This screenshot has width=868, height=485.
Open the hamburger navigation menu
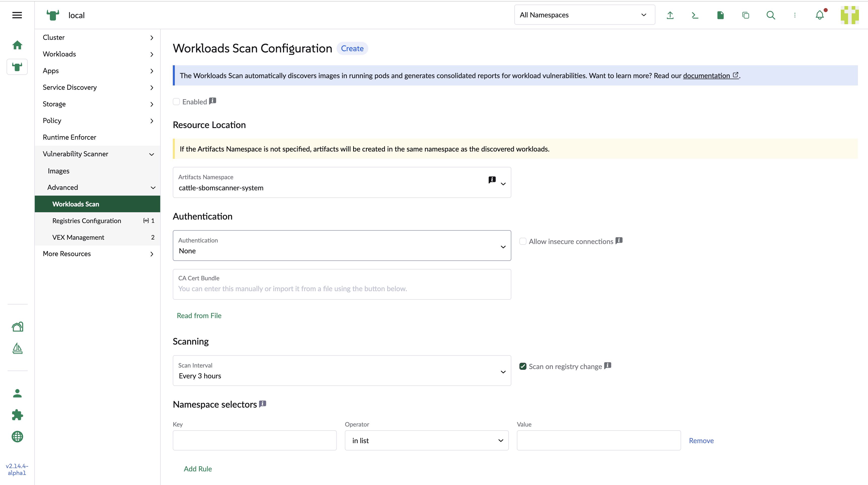(x=17, y=15)
